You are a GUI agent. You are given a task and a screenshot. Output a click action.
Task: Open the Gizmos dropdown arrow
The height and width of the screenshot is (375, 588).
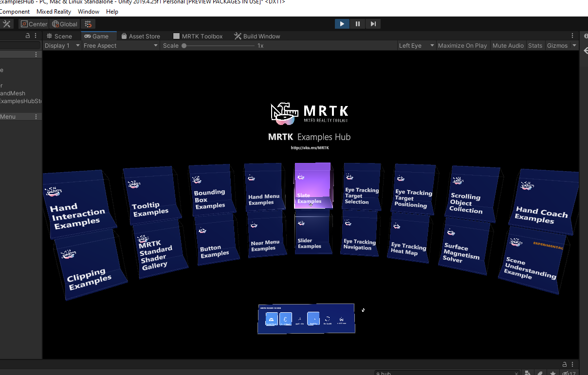point(574,46)
